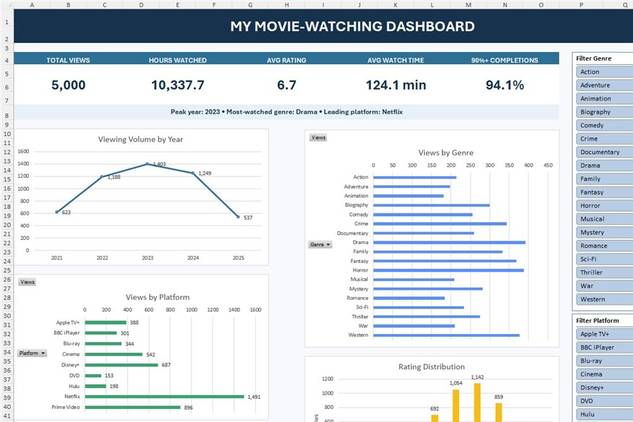Select Sci-Fi genre slicer item
Image resolution: width=633 pixels, height=422 pixels.
(x=604, y=259)
